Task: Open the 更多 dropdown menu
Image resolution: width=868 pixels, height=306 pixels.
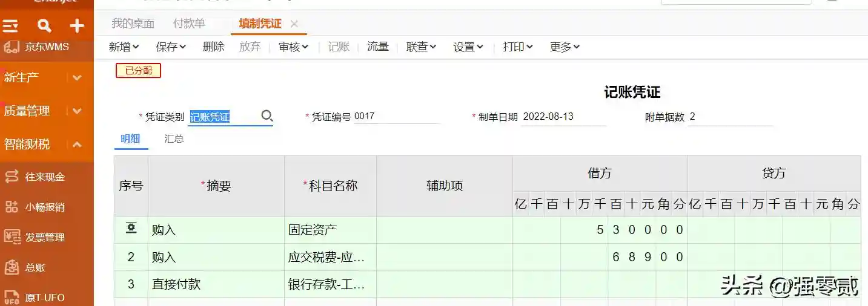Action: point(565,47)
